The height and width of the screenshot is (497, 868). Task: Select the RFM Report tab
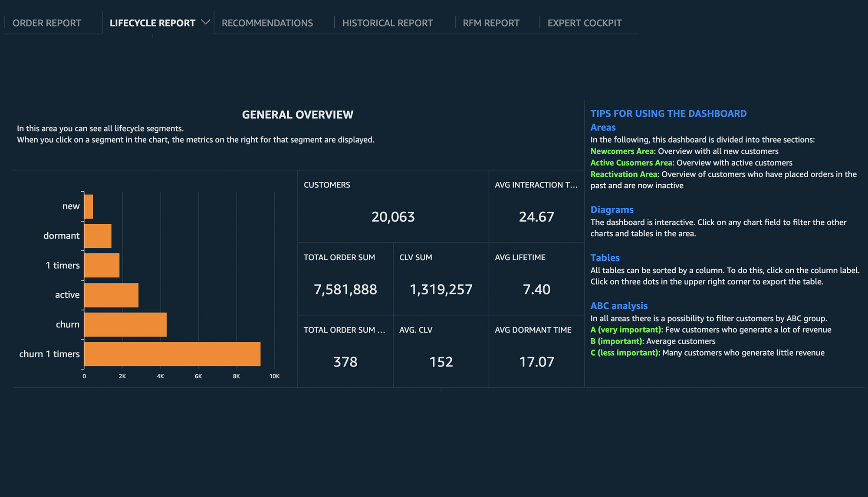[490, 23]
